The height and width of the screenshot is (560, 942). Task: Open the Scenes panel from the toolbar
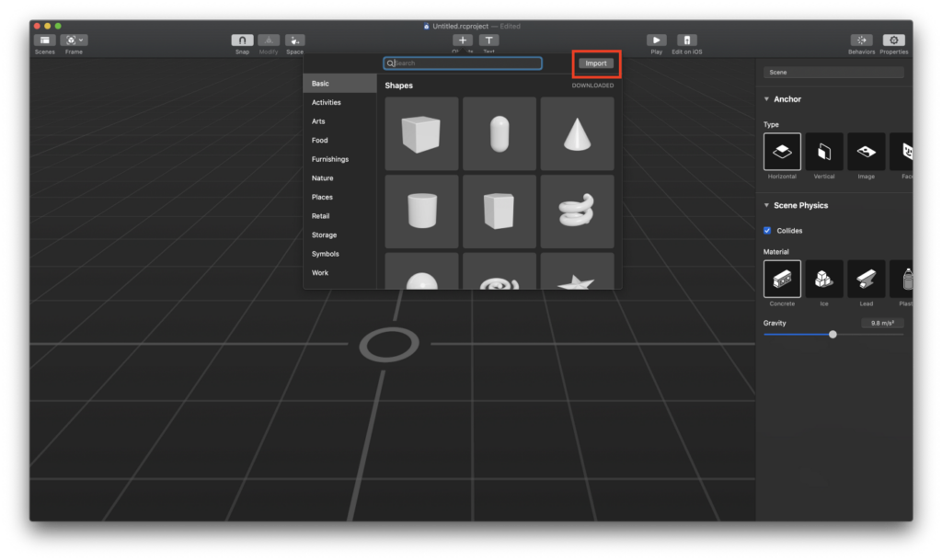coord(44,40)
